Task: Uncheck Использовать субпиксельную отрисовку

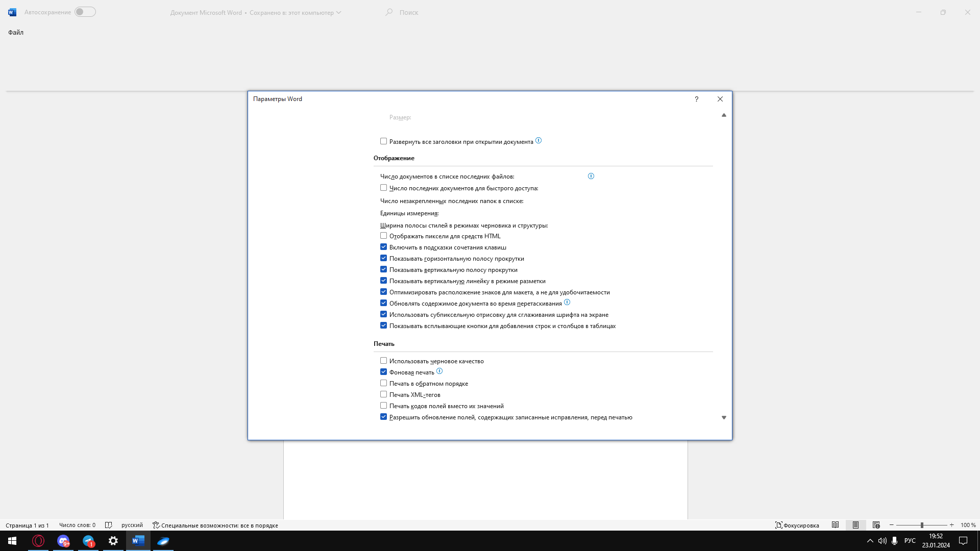Action: tap(383, 314)
